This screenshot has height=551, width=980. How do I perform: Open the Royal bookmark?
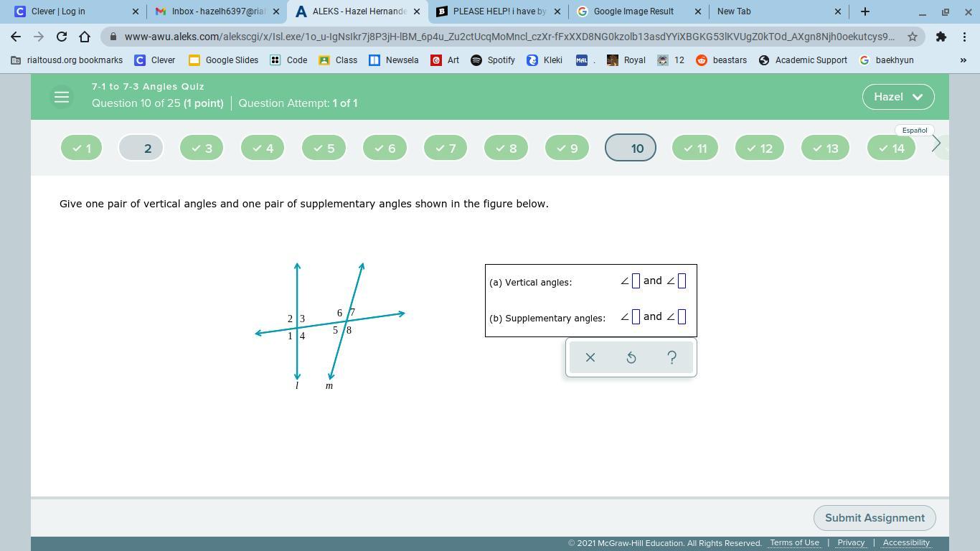coord(626,60)
